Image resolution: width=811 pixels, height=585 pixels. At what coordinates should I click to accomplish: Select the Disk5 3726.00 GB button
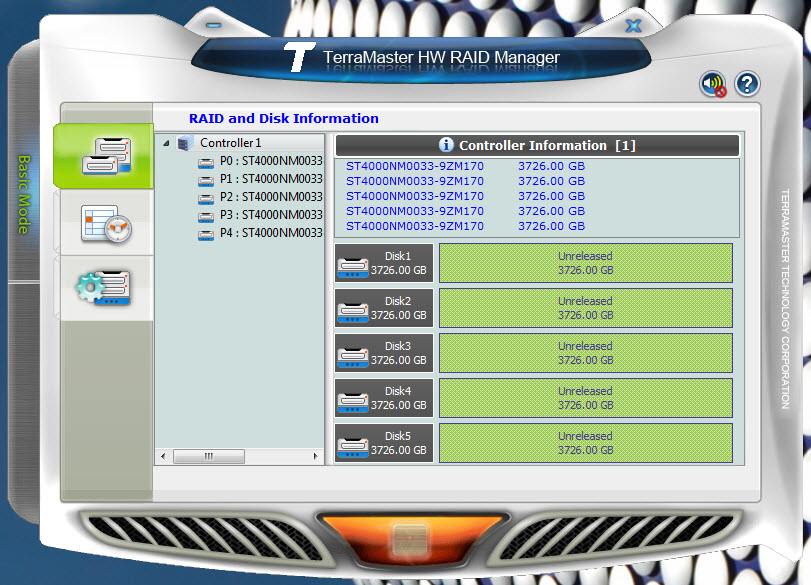tap(384, 443)
